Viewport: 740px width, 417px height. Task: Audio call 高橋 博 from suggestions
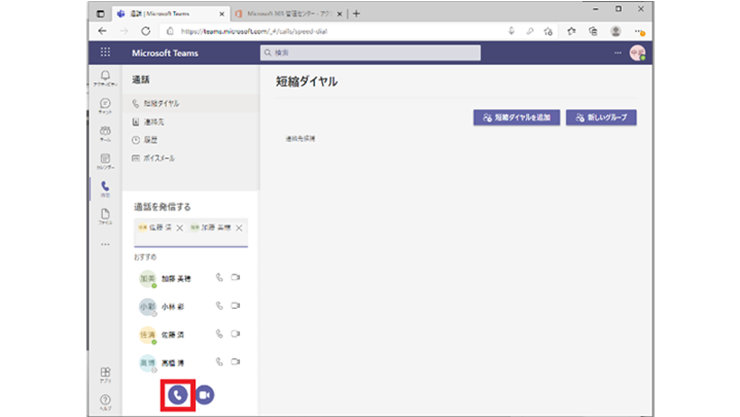click(219, 362)
